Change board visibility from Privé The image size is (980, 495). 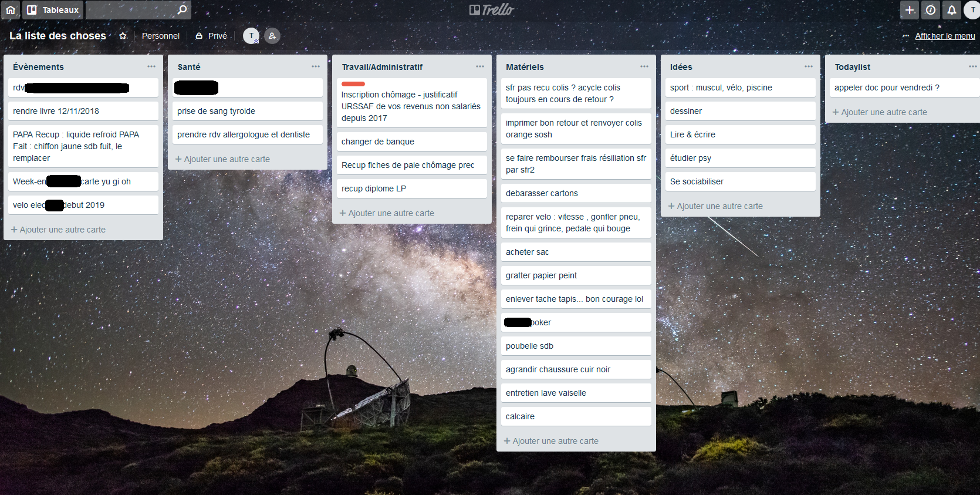tap(211, 36)
